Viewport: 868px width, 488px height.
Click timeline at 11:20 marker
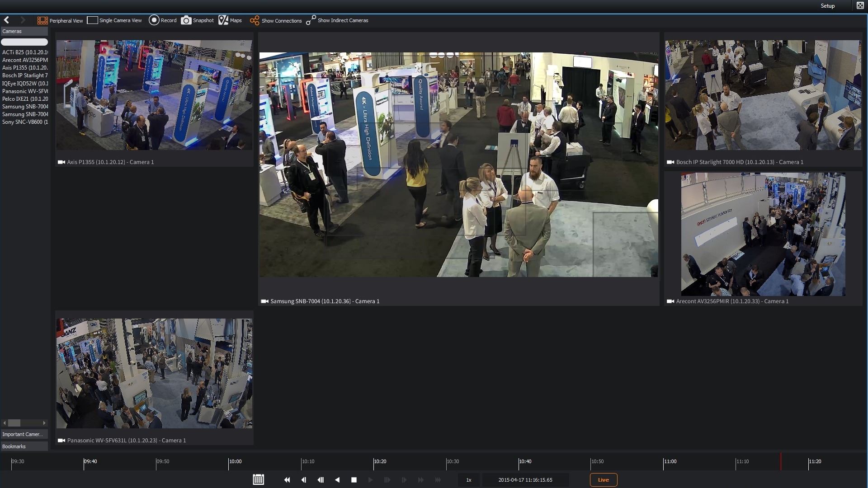(814, 461)
